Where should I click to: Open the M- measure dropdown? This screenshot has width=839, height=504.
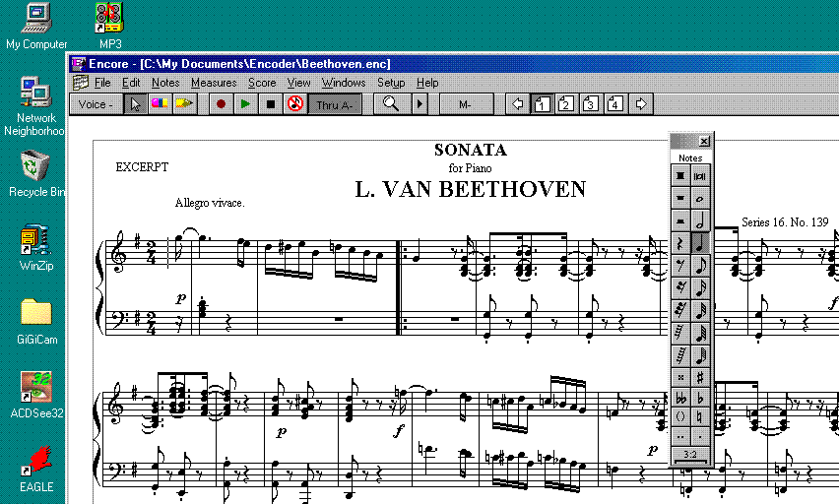(466, 103)
